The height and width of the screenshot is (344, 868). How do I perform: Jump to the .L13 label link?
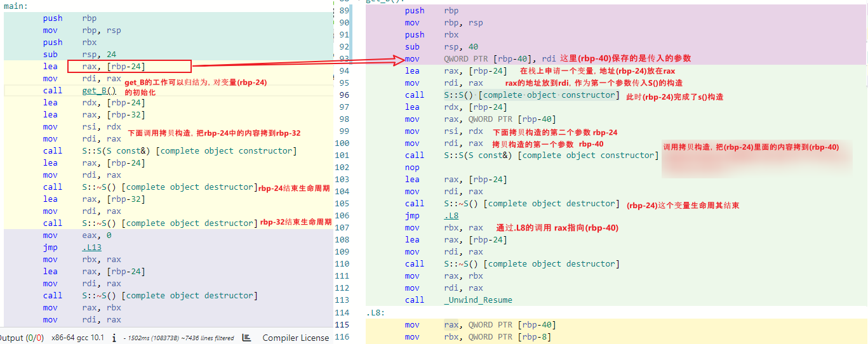(91, 248)
